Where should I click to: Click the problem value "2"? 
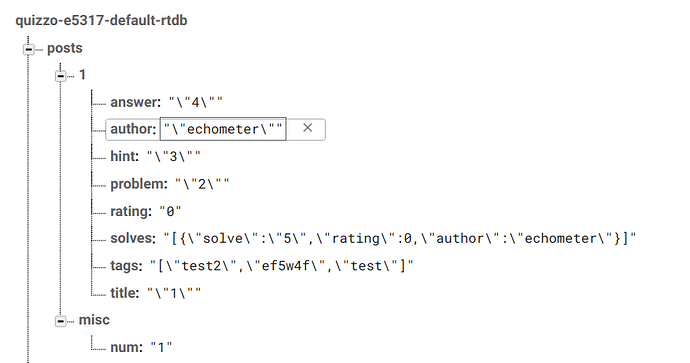click(x=202, y=184)
